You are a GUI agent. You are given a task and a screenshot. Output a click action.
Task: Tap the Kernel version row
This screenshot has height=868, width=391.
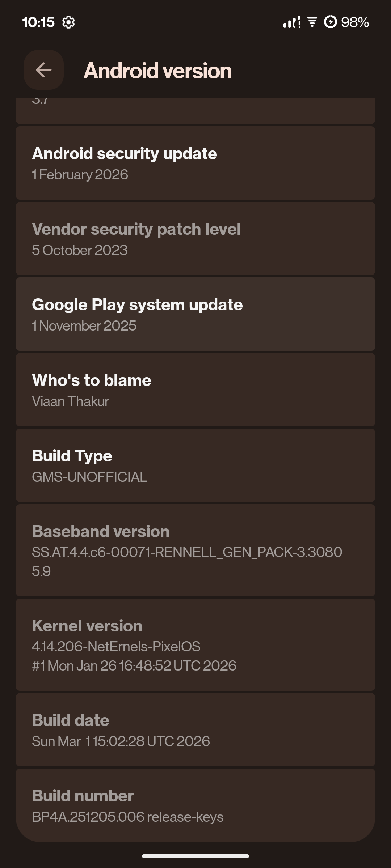pyautogui.click(x=195, y=644)
